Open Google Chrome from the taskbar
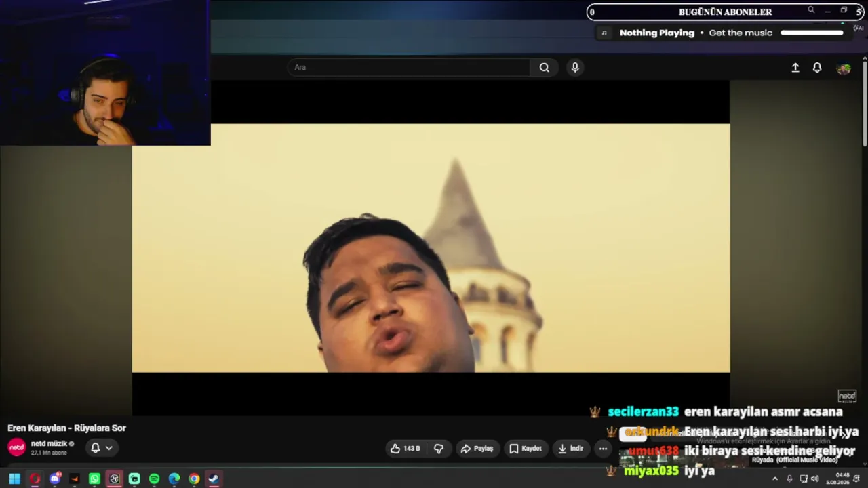This screenshot has height=488, width=868. 194,479
